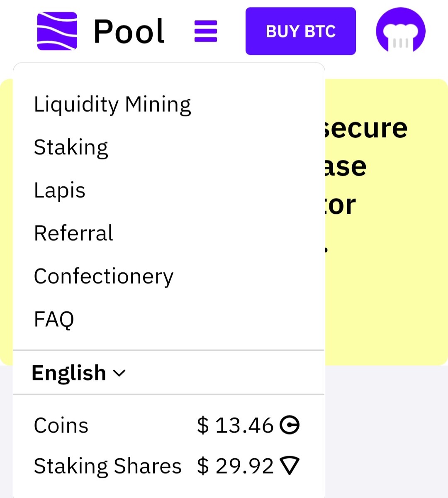Select Staking from the menu

coord(71,147)
